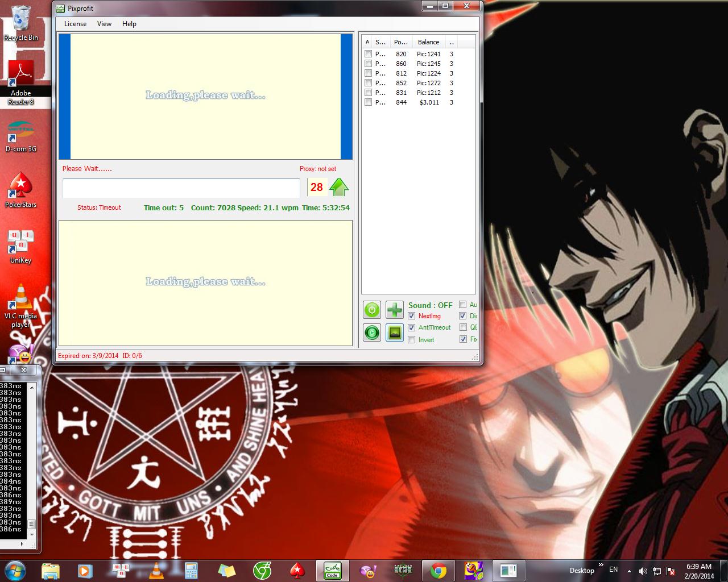This screenshot has width=728, height=582.
Task: Click the Pic:1272 balance cell
Action: pos(428,83)
